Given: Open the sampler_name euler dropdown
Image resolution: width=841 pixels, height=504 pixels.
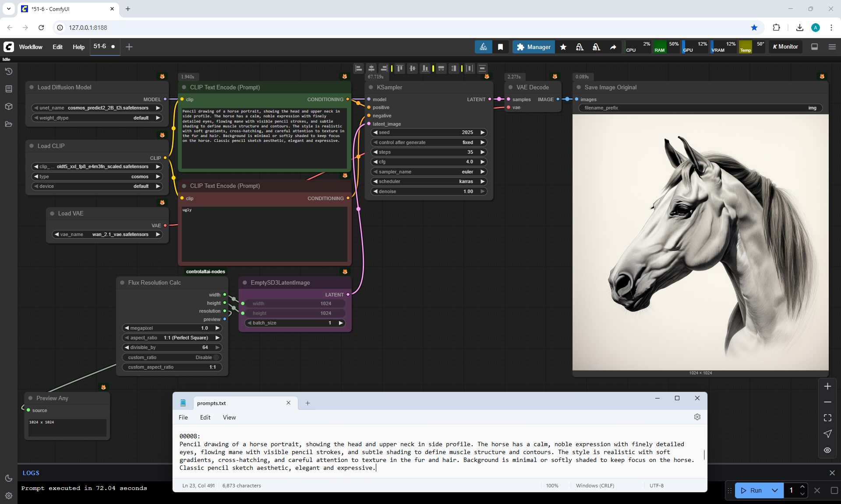Looking at the screenshot, I should pos(428,172).
